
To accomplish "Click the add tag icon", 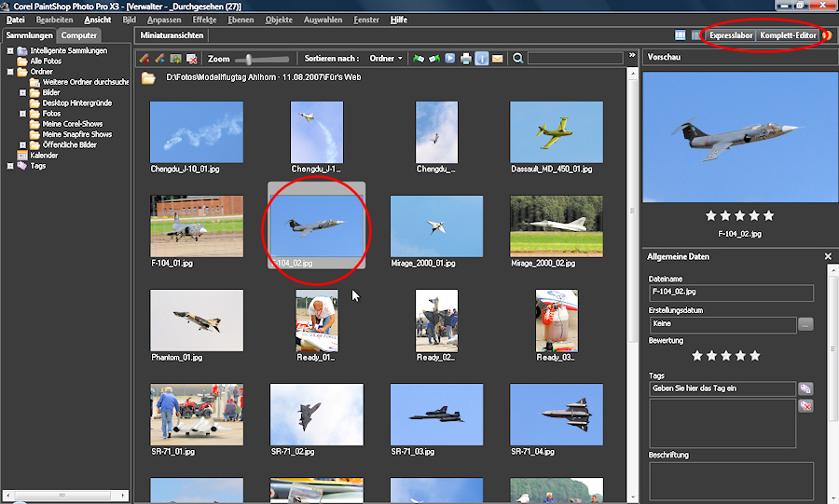I will click(805, 388).
